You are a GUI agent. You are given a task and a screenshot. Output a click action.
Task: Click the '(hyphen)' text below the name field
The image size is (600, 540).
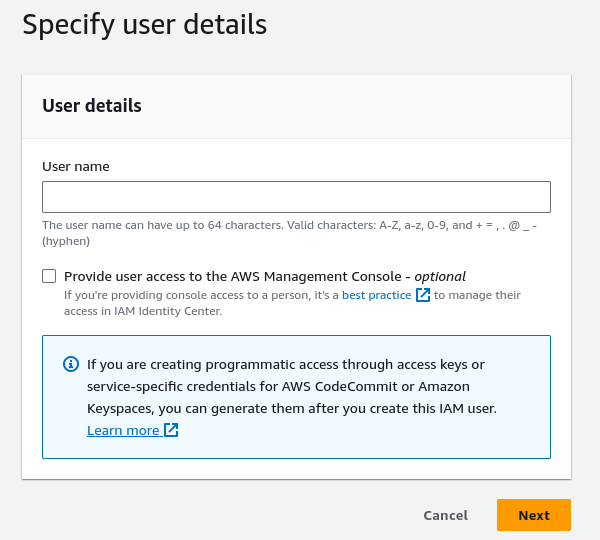point(66,241)
